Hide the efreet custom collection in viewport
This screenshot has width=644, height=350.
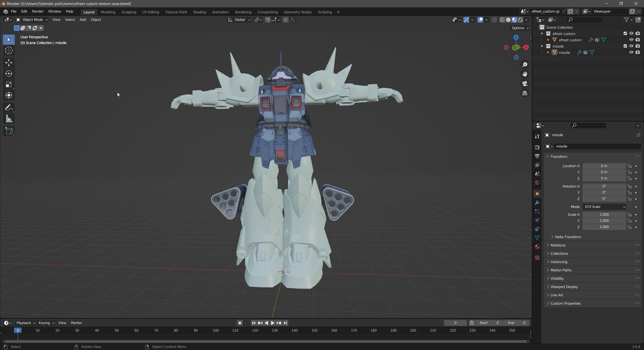tap(631, 33)
